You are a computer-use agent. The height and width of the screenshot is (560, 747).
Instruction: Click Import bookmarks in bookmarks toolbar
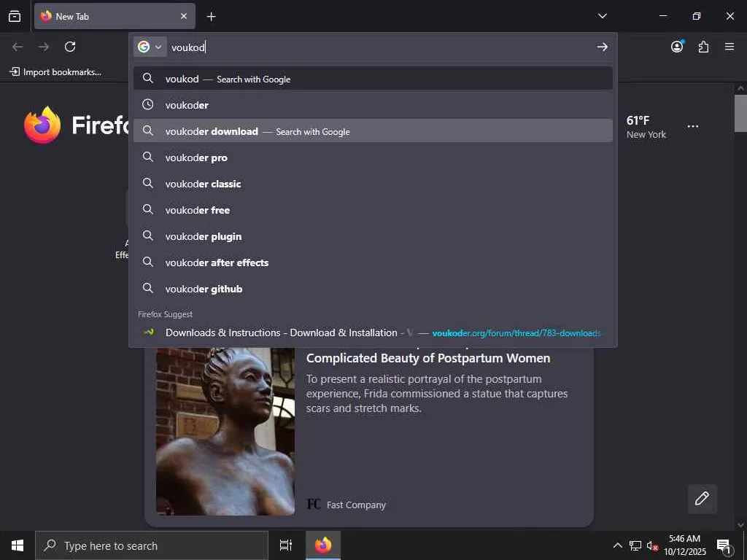[55, 72]
